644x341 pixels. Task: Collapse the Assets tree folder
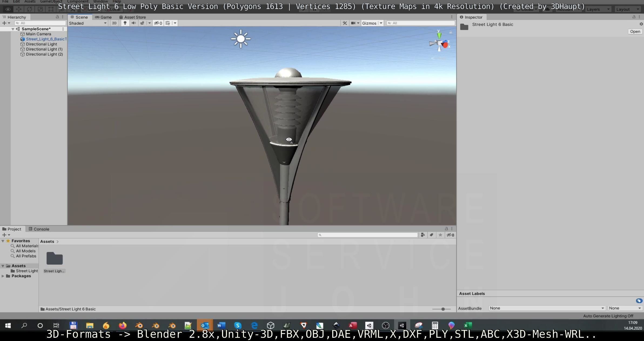point(3,266)
